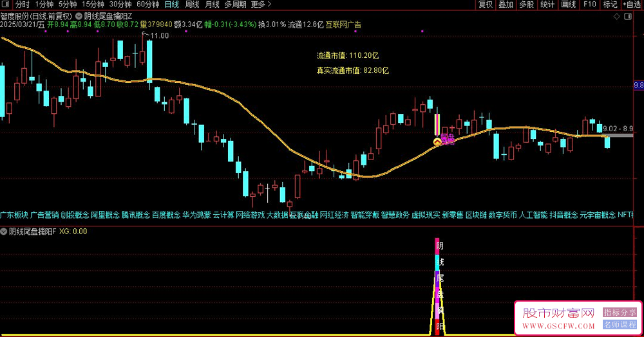Open the 统计 statistics tool
This screenshot has width=644, height=337.
pyautogui.click(x=547, y=5)
